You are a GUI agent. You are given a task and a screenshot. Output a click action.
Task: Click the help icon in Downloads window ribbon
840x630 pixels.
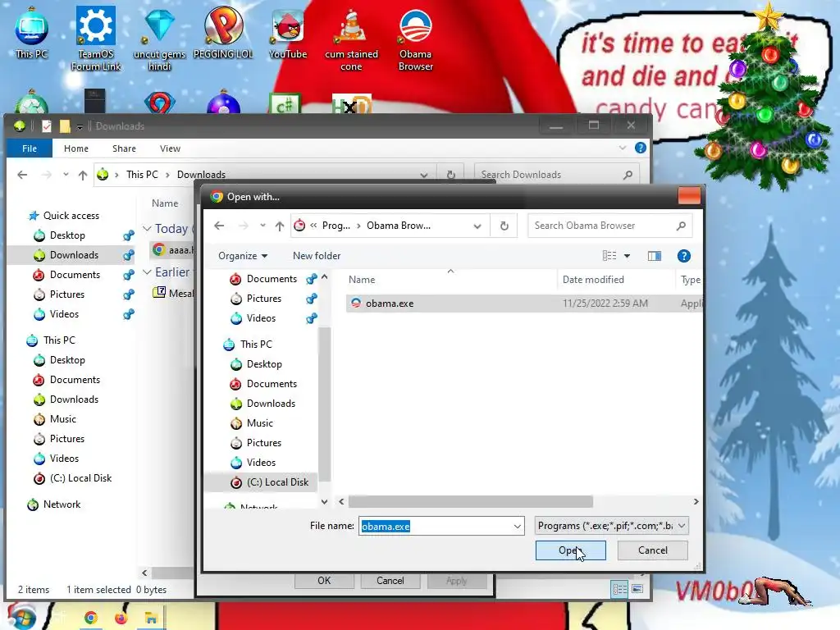640,148
